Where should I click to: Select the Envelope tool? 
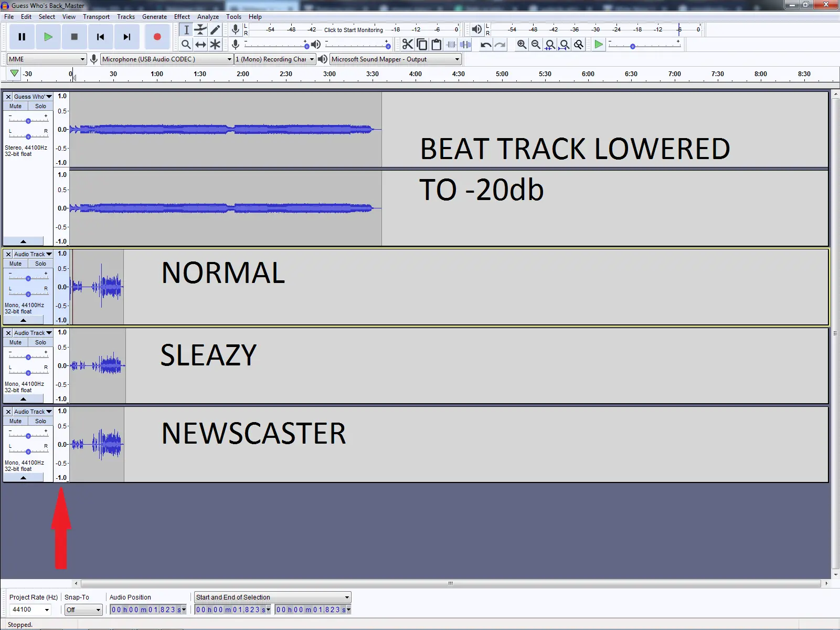[200, 30]
